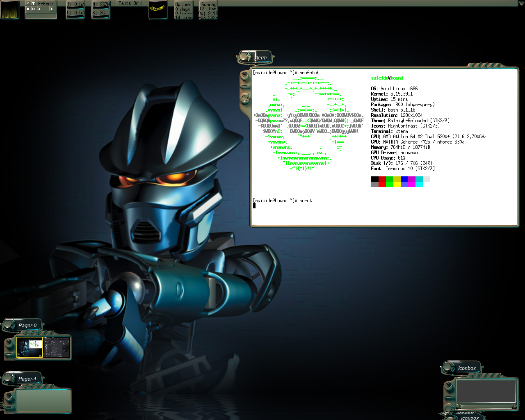Click the Pager-0 title label

click(x=27, y=326)
